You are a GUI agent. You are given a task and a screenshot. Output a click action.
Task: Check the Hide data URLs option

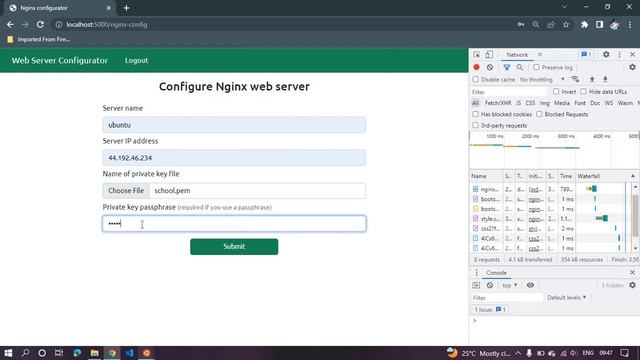tap(583, 91)
